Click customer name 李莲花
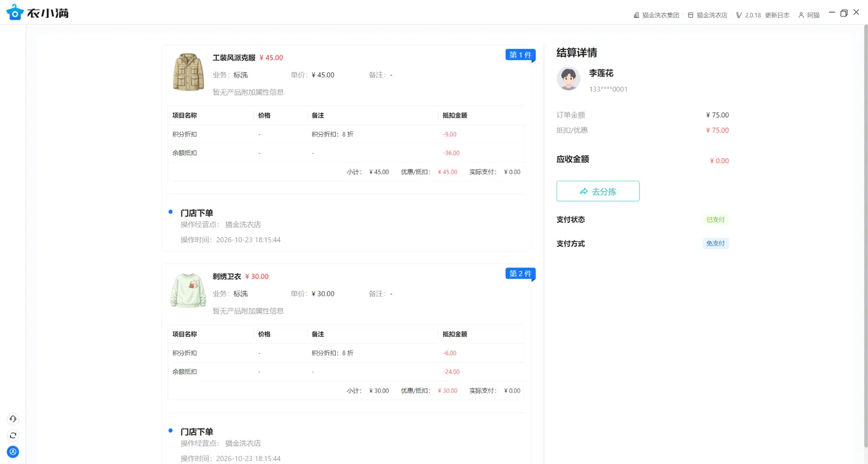This screenshot has height=464, width=868. [601, 73]
